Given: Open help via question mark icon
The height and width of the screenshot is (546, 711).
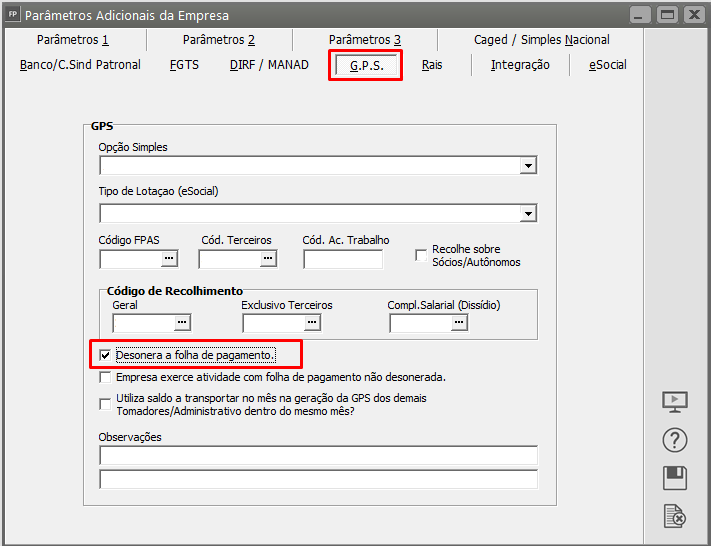Looking at the screenshot, I should [675, 440].
